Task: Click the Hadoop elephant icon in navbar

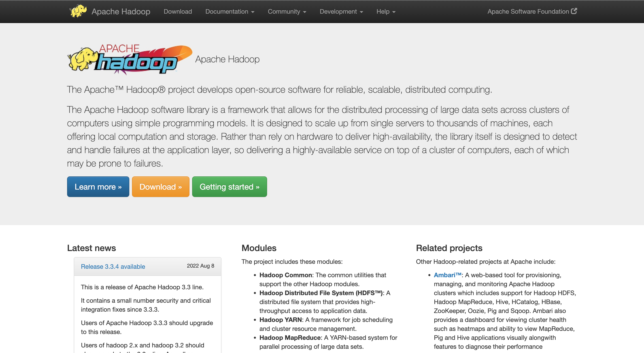Action: 78,11
